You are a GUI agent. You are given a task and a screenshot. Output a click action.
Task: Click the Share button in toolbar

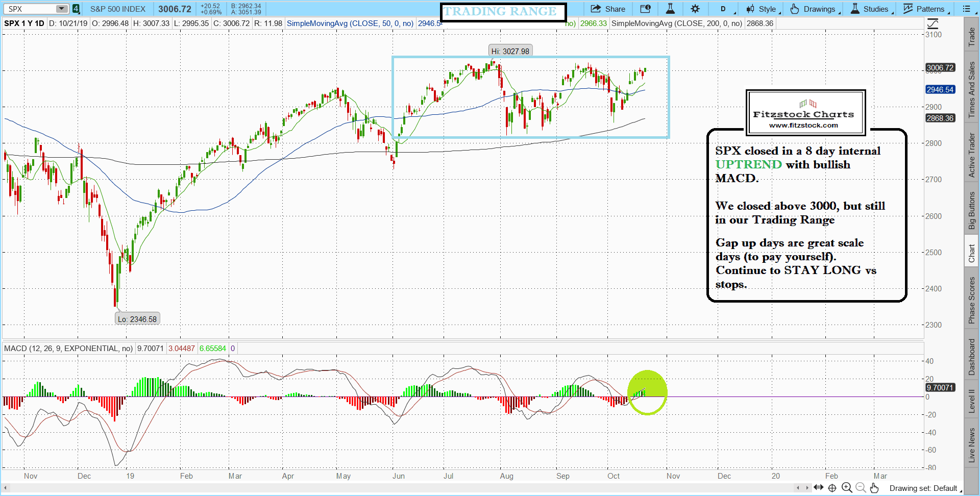click(608, 9)
